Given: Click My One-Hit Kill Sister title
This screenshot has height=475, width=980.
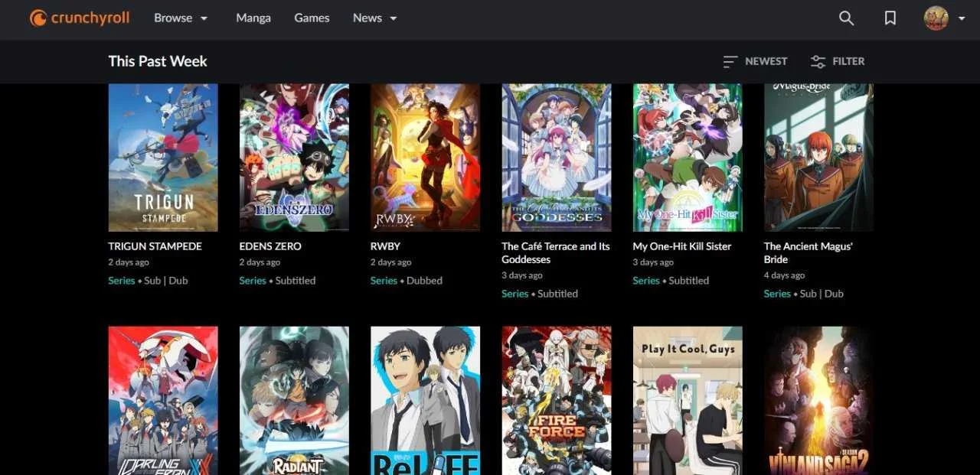Looking at the screenshot, I should tap(682, 246).
